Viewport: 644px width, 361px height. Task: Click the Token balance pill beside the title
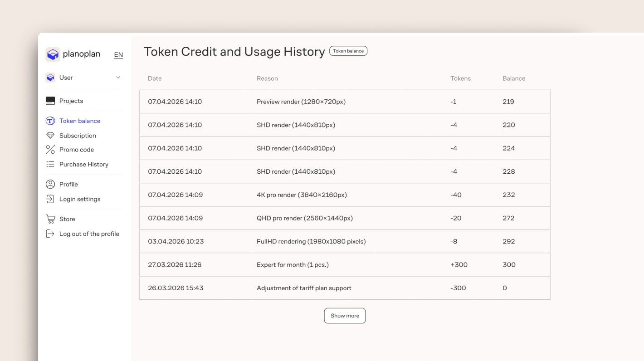(348, 51)
